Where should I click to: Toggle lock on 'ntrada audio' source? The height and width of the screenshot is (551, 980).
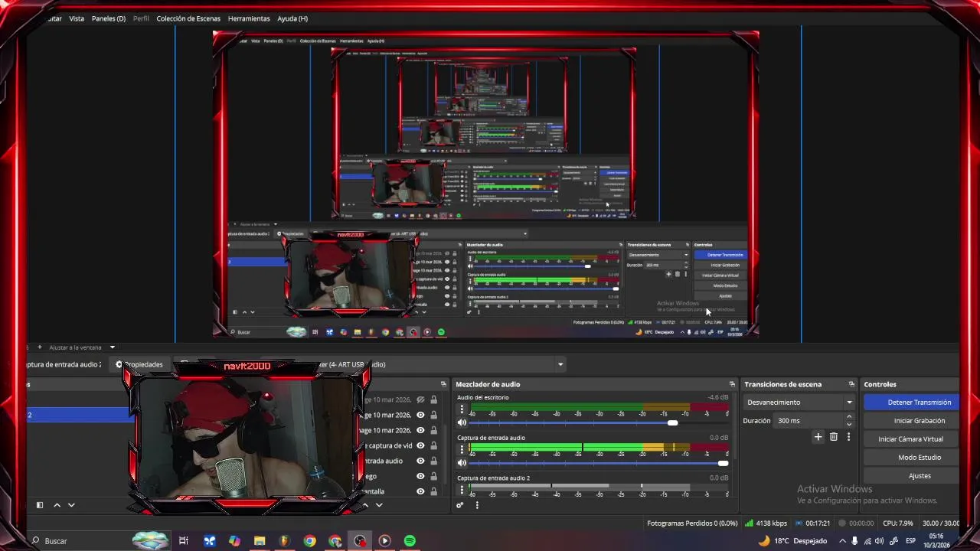(x=434, y=461)
